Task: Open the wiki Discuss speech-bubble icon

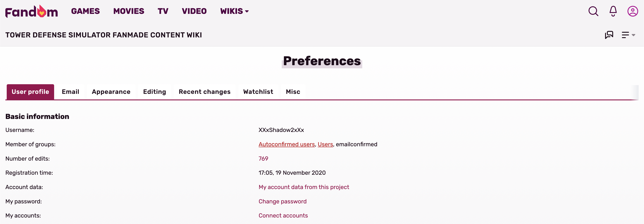Action: pyautogui.click(x=609, y=35)
